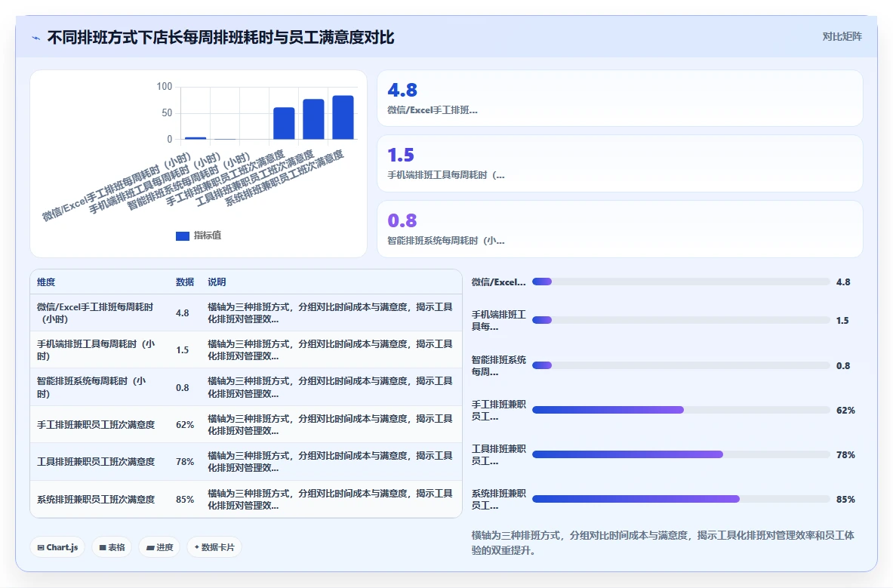Click the 85% satisfaction progress bar

(x=681, y=499)
